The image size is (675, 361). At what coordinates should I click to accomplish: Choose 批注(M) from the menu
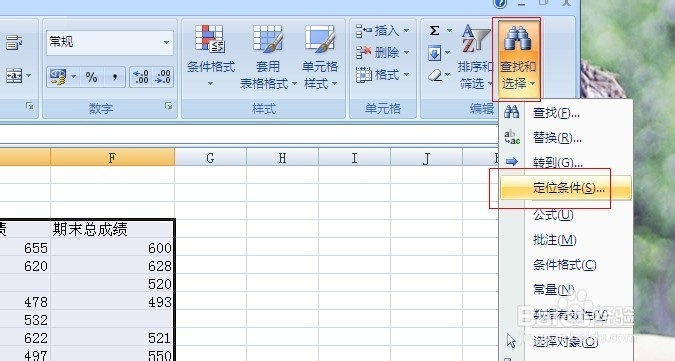click(566, 240)
